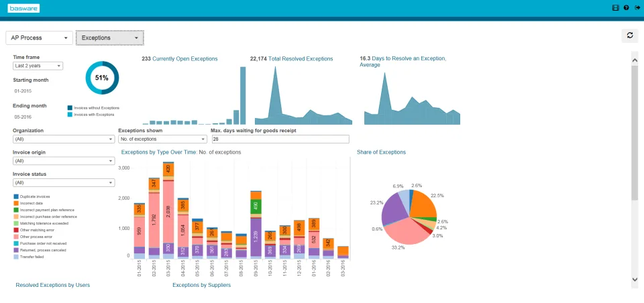644x303 pixels.
Task: Expand the Time frame Last 2 years dropdown
Action: click(x=38, y=66)
